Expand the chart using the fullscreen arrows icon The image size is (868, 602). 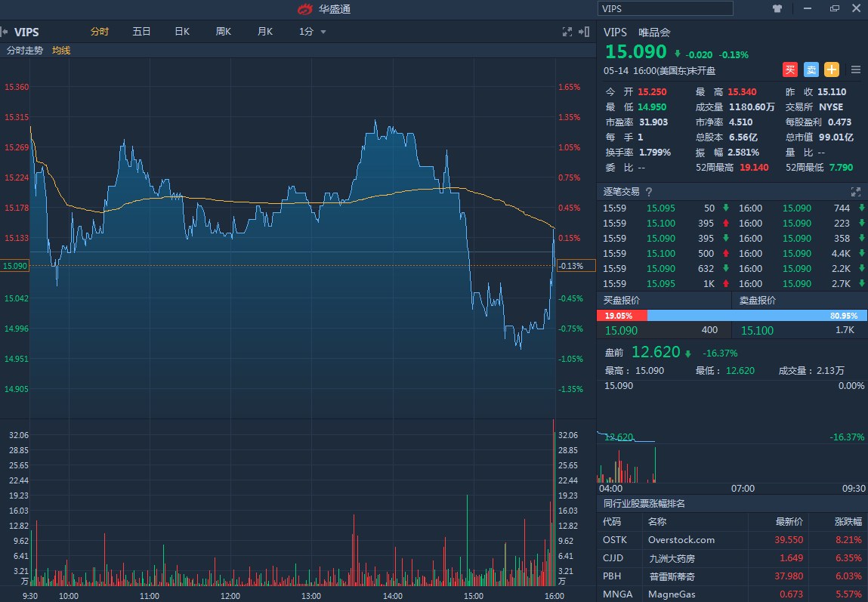pos(567,32)
